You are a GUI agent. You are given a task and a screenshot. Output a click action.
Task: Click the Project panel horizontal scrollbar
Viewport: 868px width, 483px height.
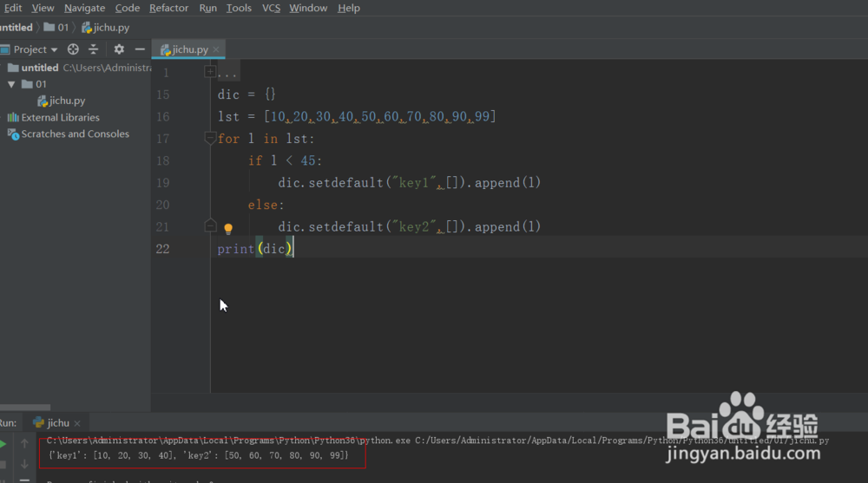(25, 408)
